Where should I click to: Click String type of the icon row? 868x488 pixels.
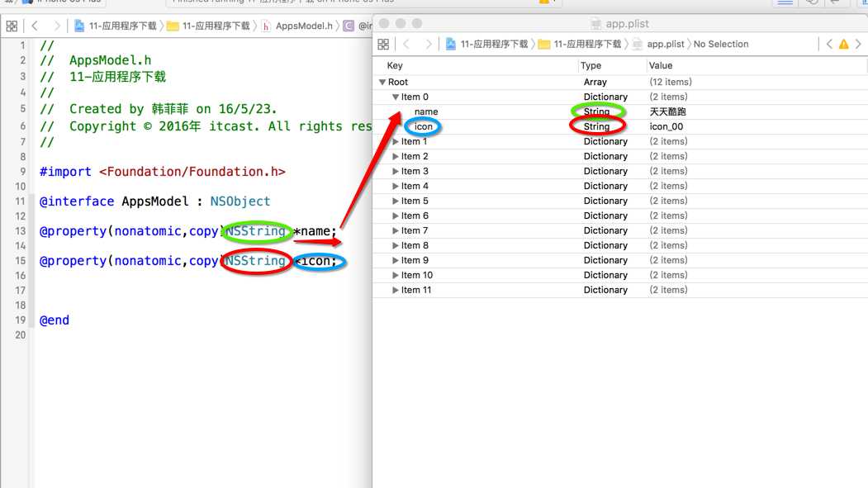click(596, 126)
